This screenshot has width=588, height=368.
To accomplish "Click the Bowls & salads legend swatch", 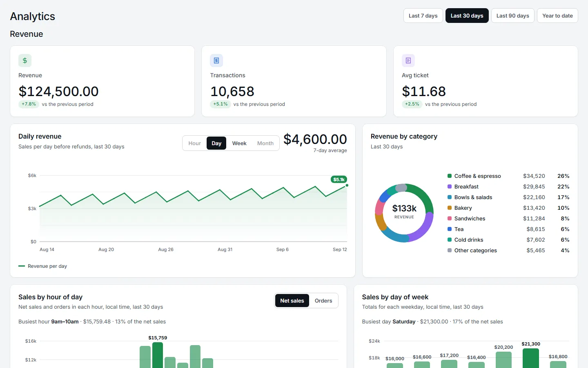I will [x=450, y=197].
